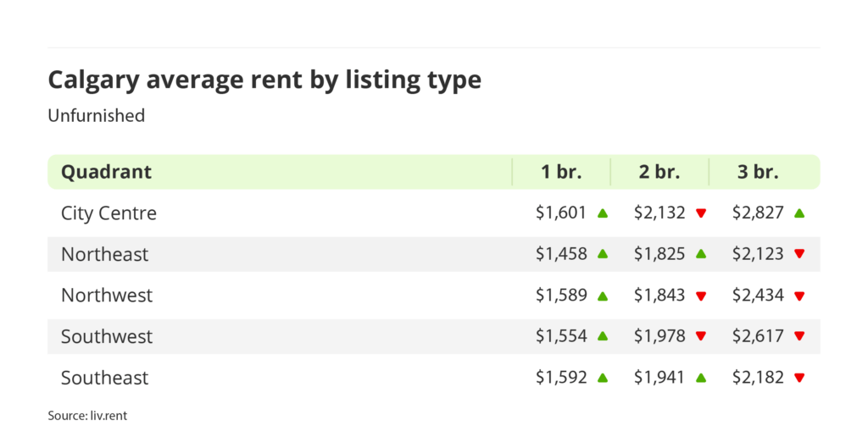Viewport: 868px width, 448px height.
Task: Click the green up arrow beside City Centre $1,601
Action: pyautogui.click(x=603, y=213)
